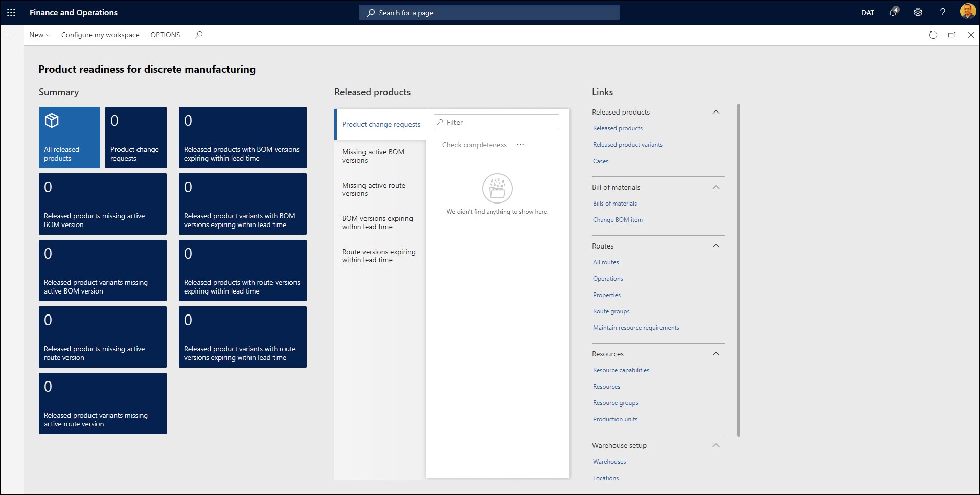
Task: Click the Check completeness button
Action: click(x=474, y=145)
